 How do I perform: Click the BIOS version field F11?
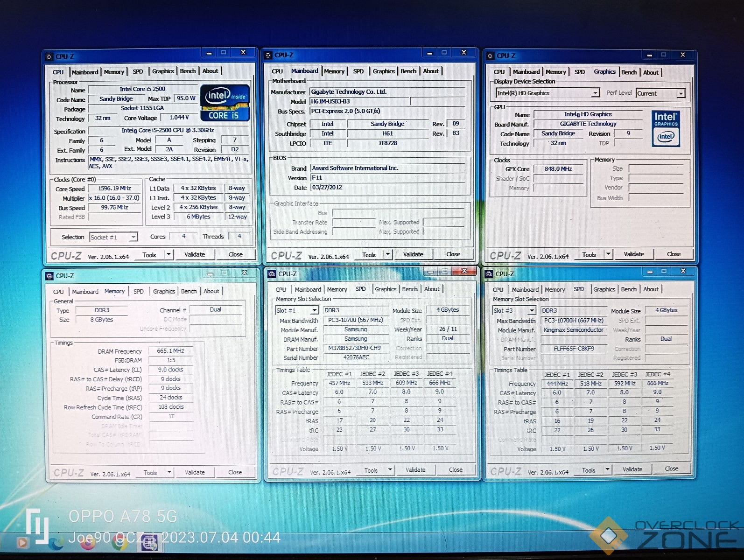(387, 178)
